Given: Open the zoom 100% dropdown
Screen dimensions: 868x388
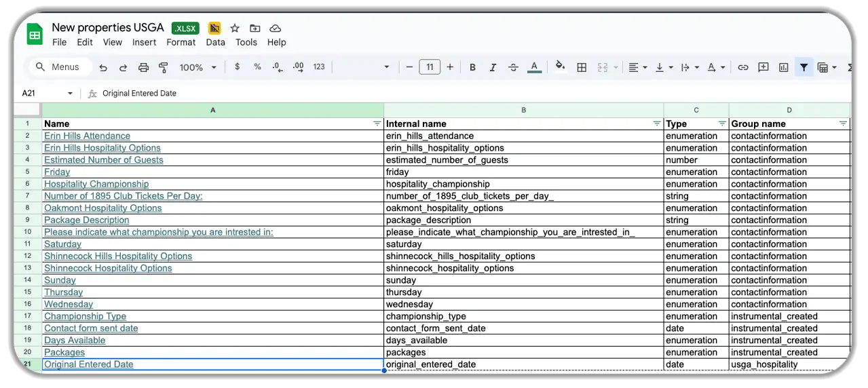Looking at the screenshot, I should click(197, 67).
